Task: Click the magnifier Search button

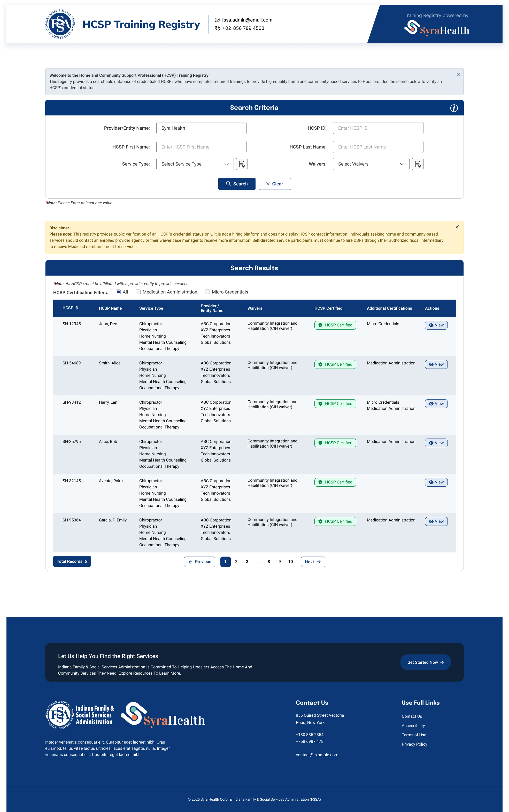Action: tap(237, 184)
